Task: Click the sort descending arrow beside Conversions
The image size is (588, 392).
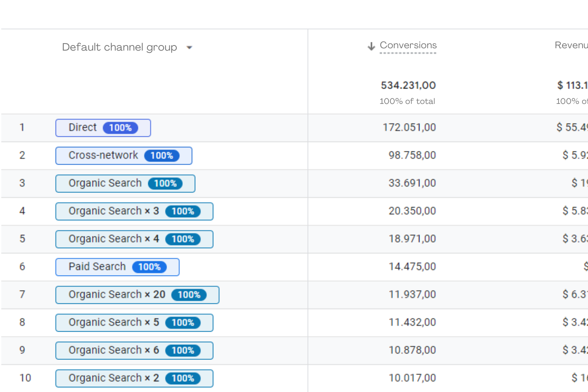Action: pos(371,46)
